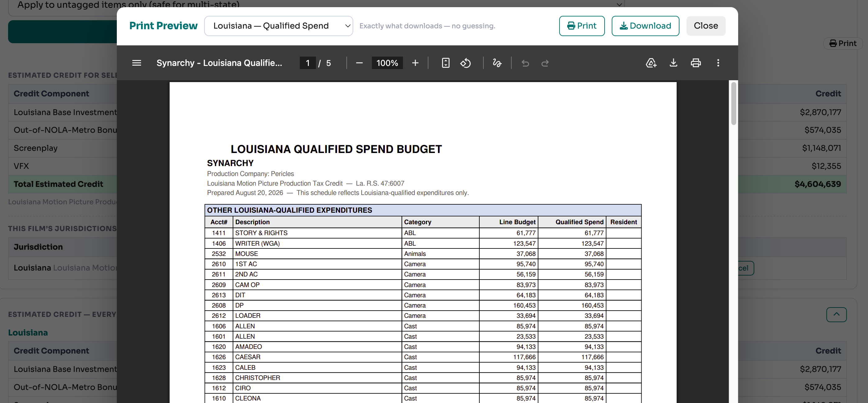Select the draw annotation tool
Screen dimensions: 868x403
pos(497,63)
